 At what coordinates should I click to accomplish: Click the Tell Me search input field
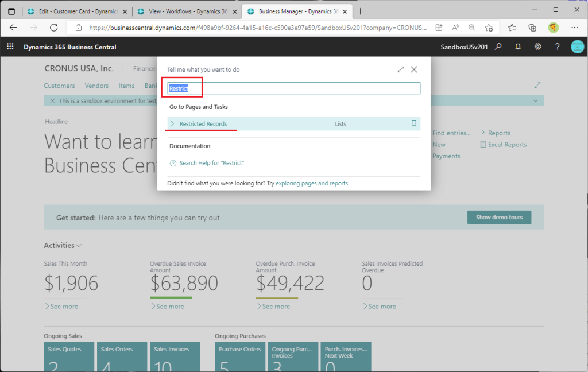[x=293, y=88]
